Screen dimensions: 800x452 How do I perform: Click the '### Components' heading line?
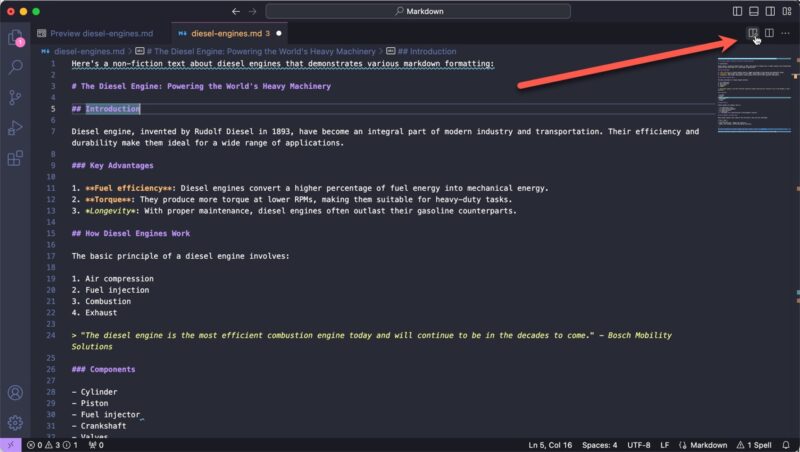(103, 369)
